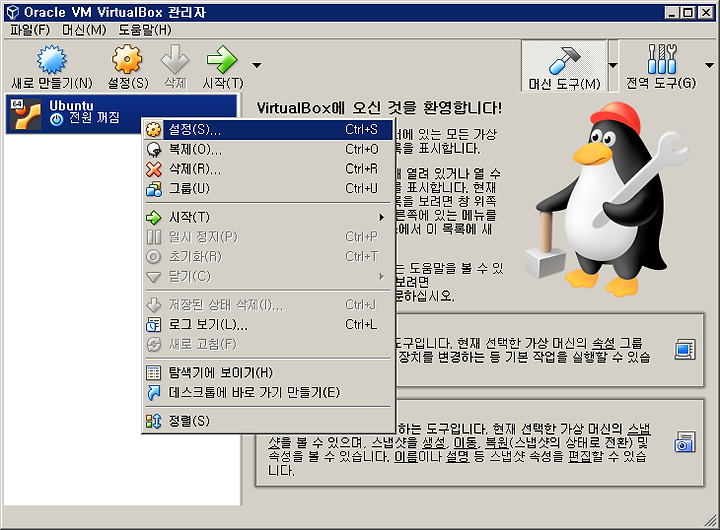Click the shortcut icon beside 데스크톱에 바로 가기
720x530 pixels.
(153, 393)
